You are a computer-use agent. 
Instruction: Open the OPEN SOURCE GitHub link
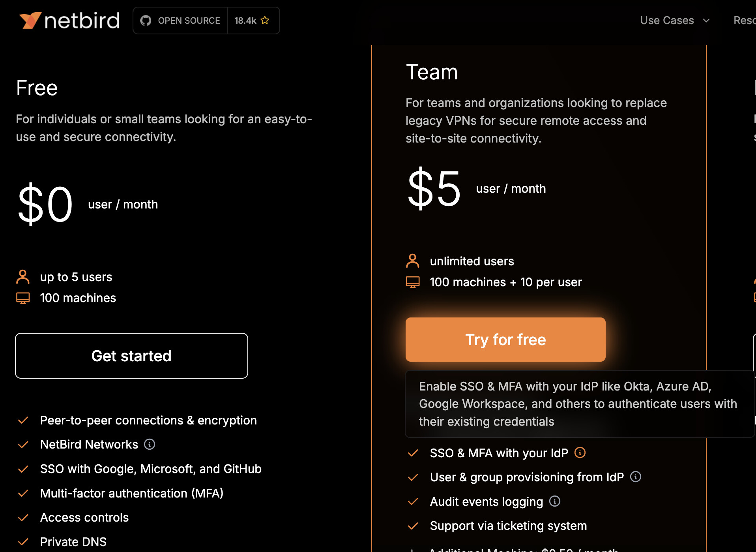189,21
